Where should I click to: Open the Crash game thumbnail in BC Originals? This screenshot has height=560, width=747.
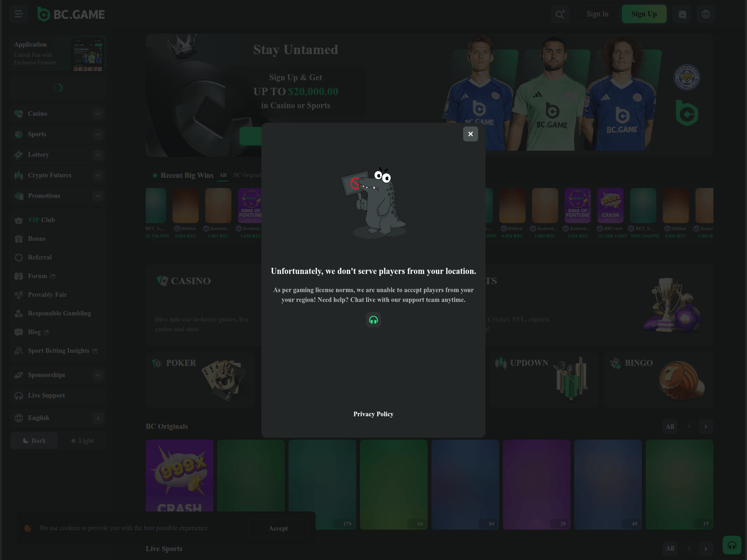179,484
